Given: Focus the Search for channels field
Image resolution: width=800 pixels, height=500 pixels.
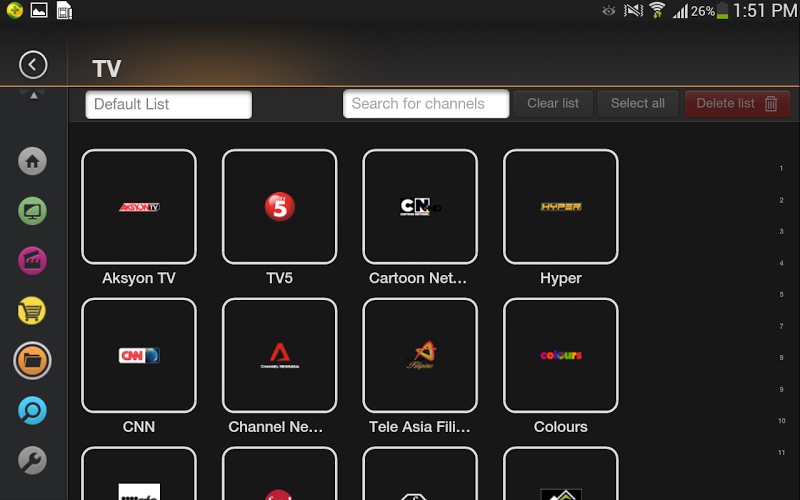Looking at the screenshot, I should [x=426, y=104].
